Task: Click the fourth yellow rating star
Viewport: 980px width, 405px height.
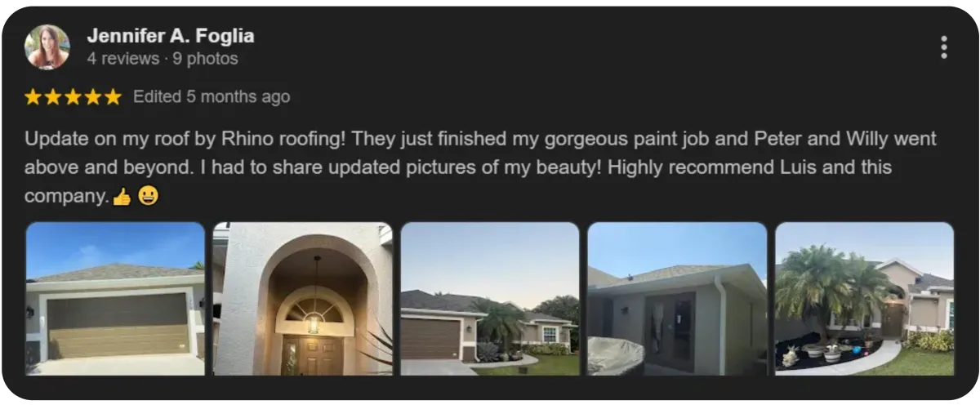Action: [x=93, y=97]
